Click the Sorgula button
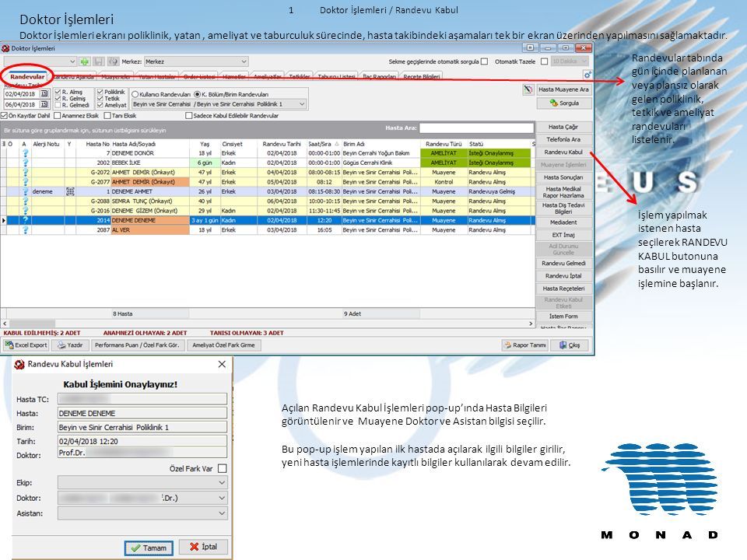Image resolution: width=747 pixels, height=560 pixels. (564, 103)
